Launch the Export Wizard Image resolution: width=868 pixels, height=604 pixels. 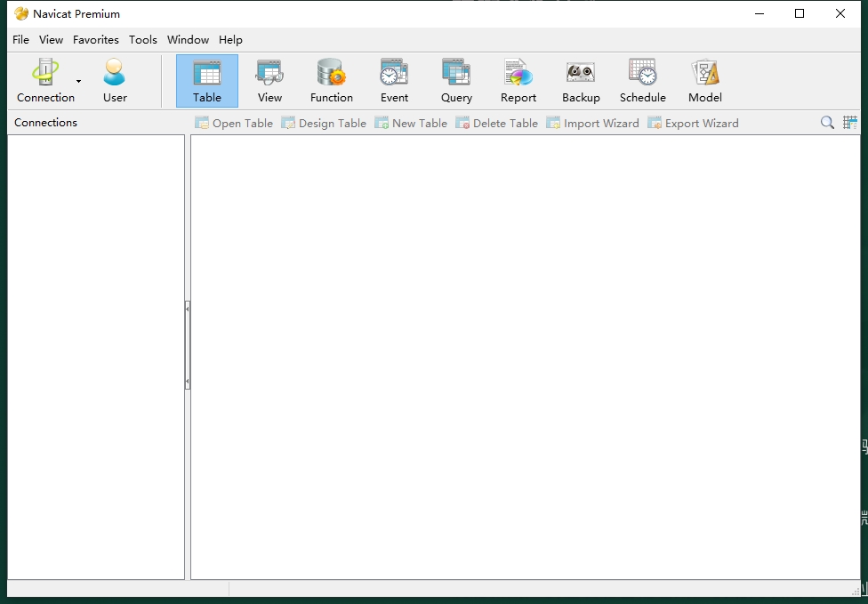pos(693,123)
